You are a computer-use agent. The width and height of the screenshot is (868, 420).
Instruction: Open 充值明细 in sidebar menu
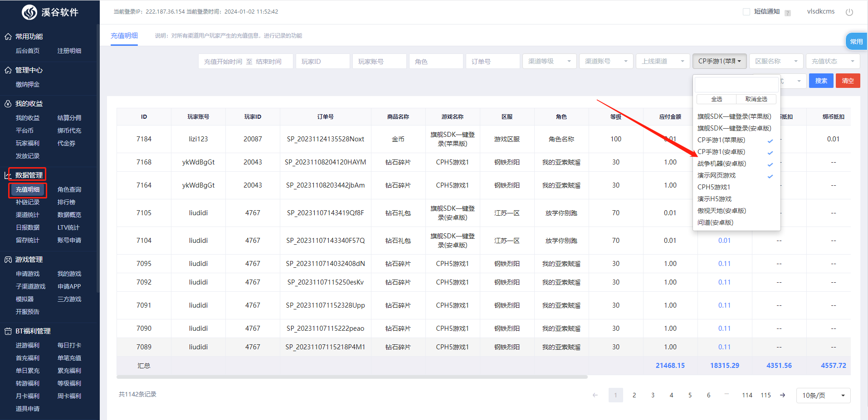[x=28, y=190]
